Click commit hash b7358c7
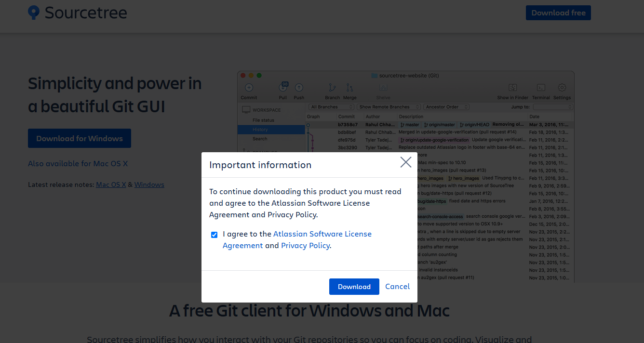 click(x=347, y=124)
